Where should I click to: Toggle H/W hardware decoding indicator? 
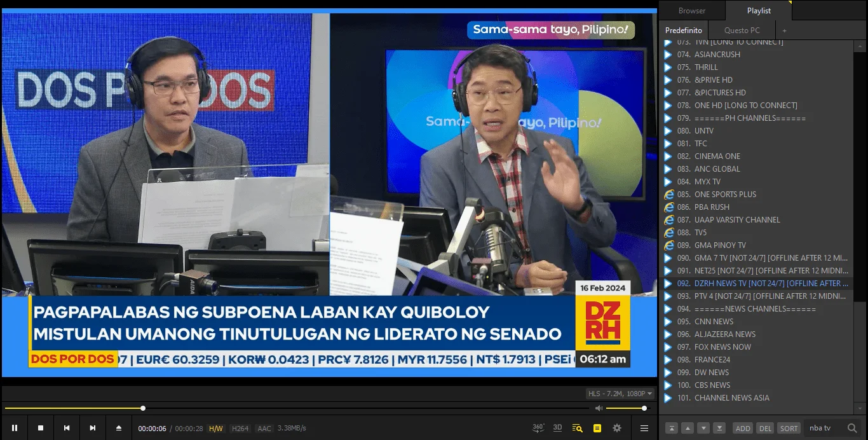[216, 429]
